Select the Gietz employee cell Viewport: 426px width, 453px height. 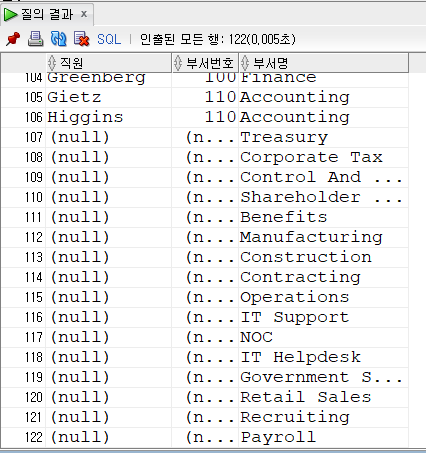(108, 97)
